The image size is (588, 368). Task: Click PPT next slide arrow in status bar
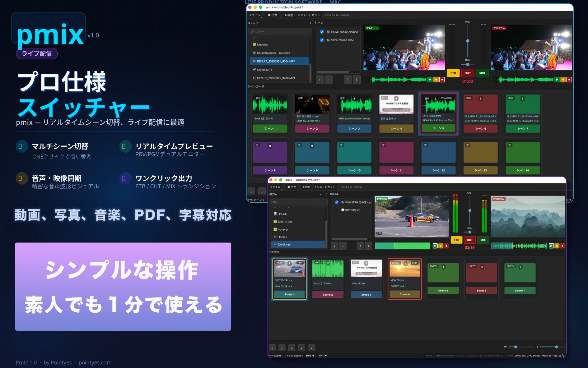323,356
